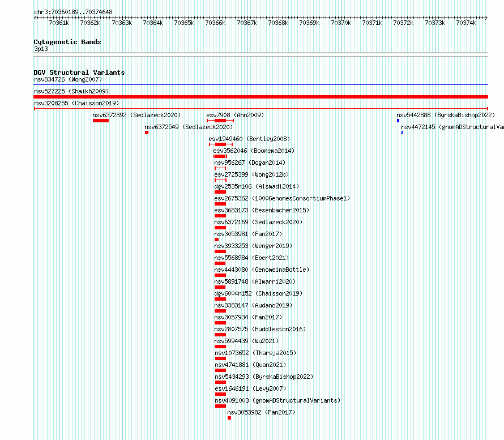Open nsv3053981 (Fan2017) label
Image resolution: width=504 pixels, height=440 pixels.
coord(248,234)
